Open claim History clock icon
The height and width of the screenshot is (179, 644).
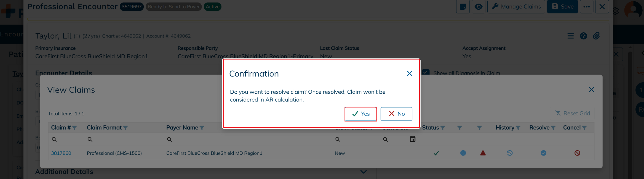[x=510, y=153]
